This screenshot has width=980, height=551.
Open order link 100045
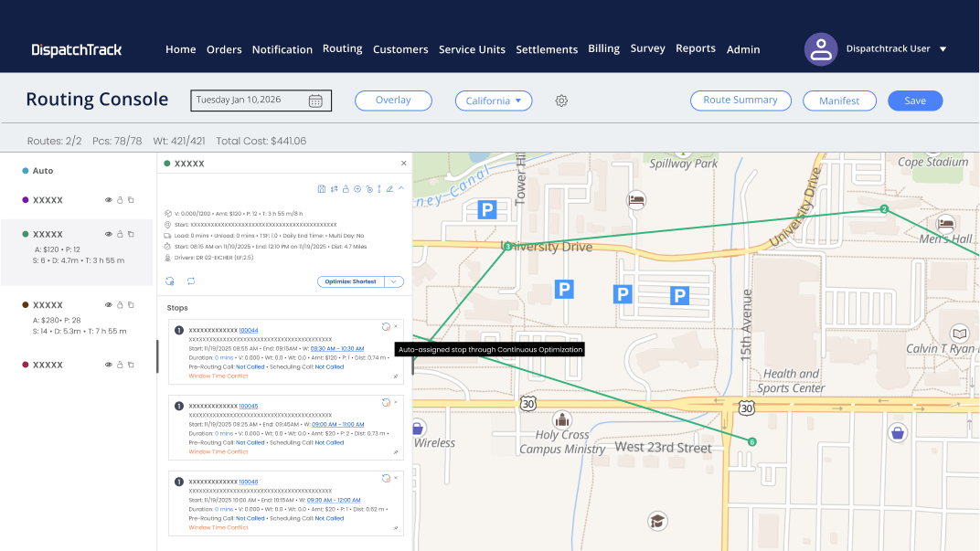[248, 406]
